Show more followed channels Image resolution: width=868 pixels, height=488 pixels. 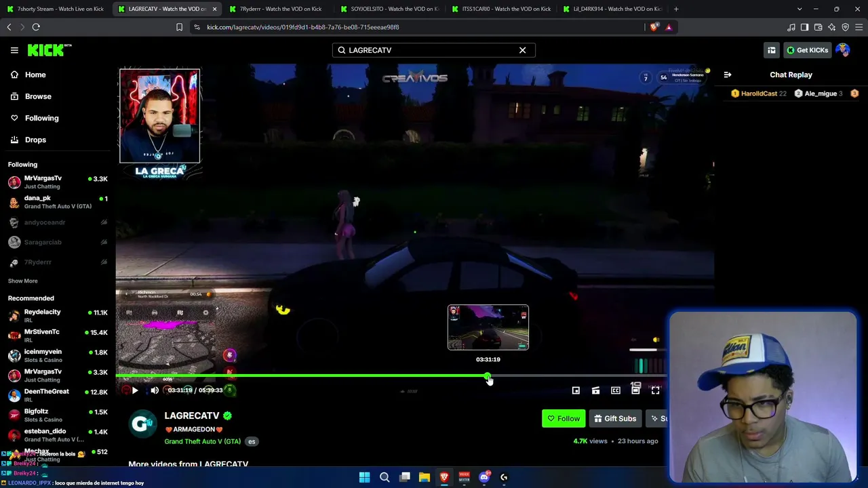click(22, 281)
